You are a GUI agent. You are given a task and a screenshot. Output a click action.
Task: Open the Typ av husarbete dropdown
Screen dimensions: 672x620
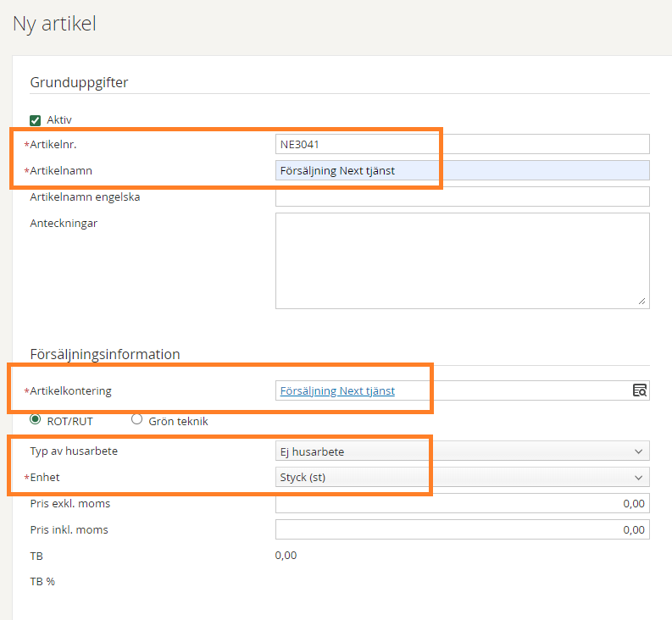pyautogui.click(x=463, y=451)
